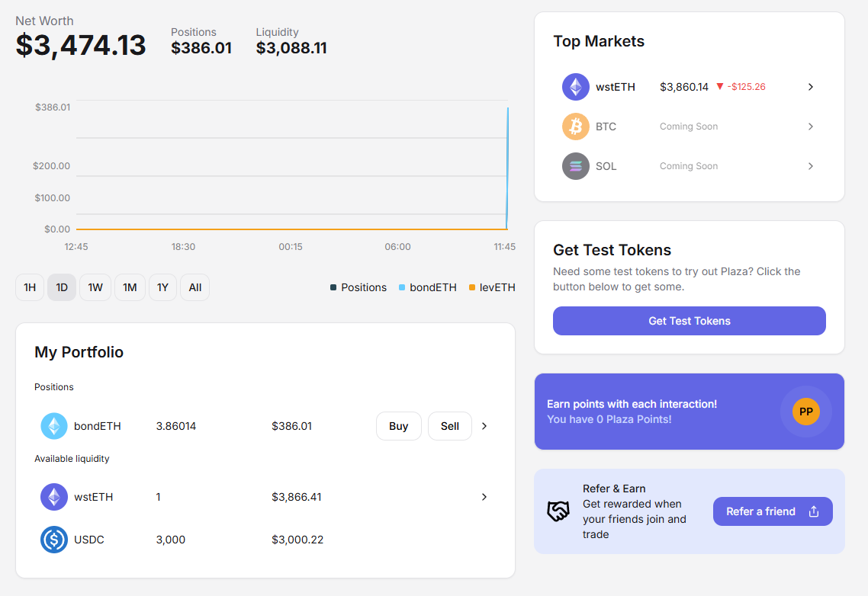Toggle the levETH series in chart legend
The height and width of the screenshot is (596, 868).
pyautogui.click(x=492, y=287)
